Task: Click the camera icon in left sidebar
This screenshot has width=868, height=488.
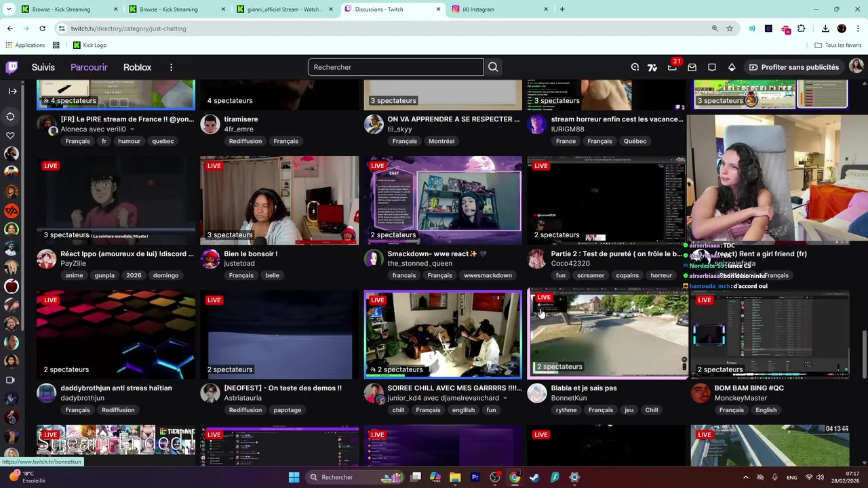Action: pyautogui.click(x=10, y=380)
